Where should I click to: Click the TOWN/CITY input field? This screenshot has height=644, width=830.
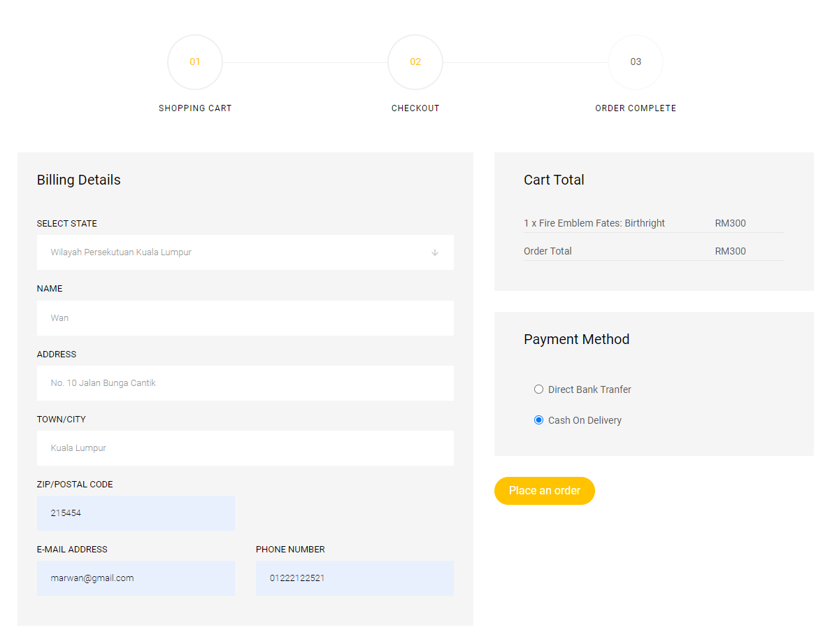pos(245,448)
